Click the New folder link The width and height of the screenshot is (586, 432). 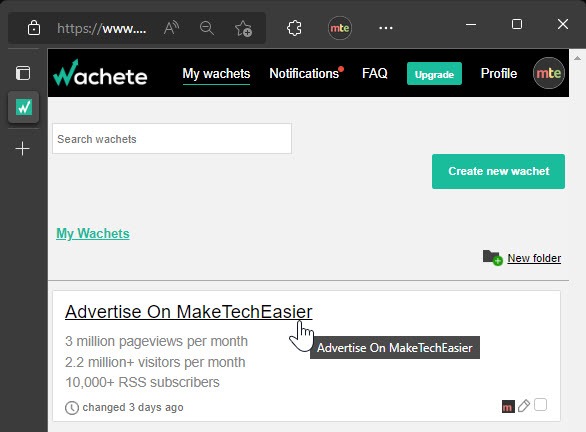point(534,258)
